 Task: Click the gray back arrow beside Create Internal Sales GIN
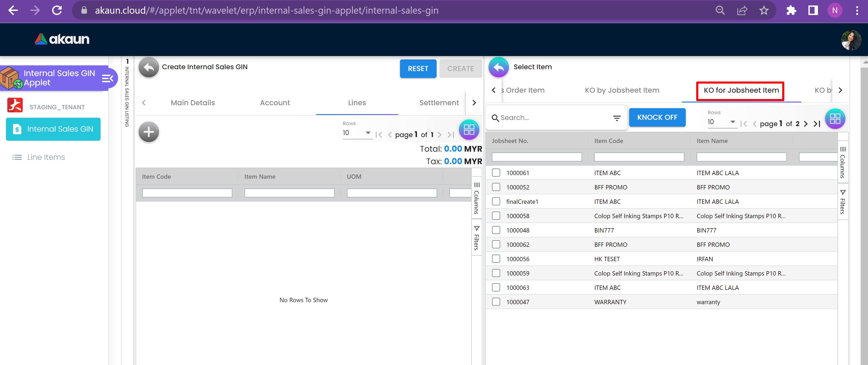149,67
